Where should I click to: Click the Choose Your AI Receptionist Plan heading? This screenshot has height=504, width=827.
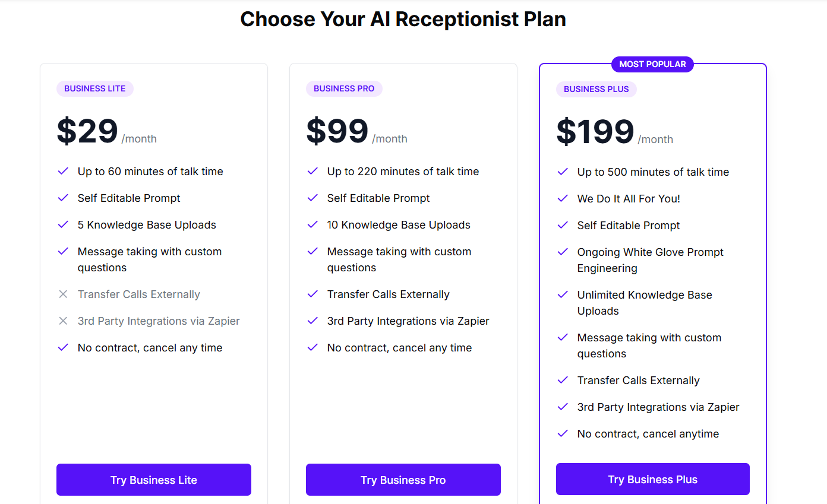click(403, 19)
